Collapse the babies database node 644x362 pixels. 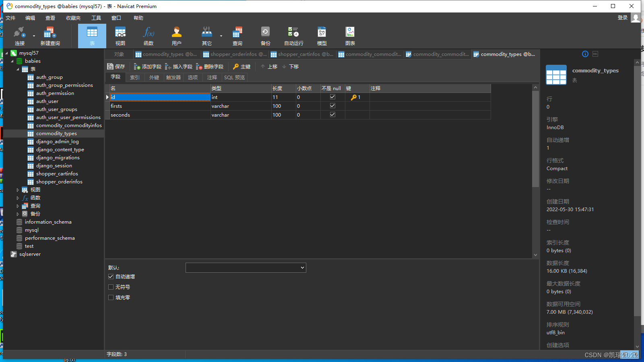pyautogui.click(x=12, y=61)
